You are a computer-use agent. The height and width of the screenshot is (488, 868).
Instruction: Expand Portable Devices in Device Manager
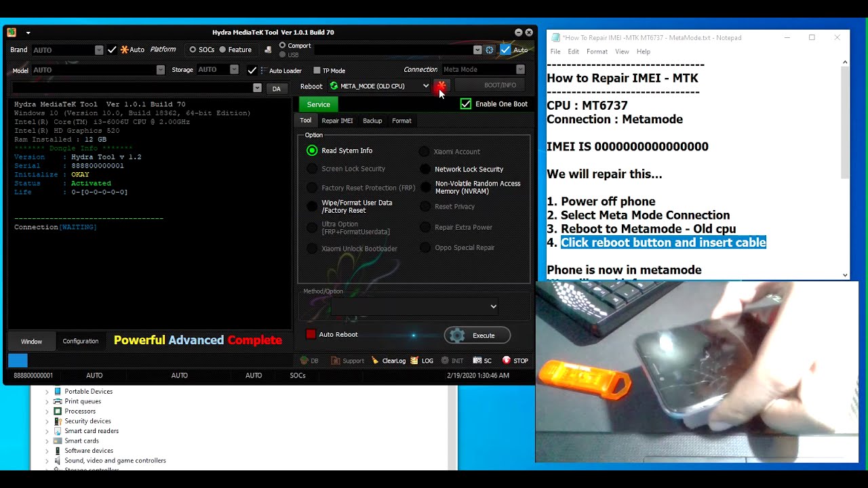[47, 392]
